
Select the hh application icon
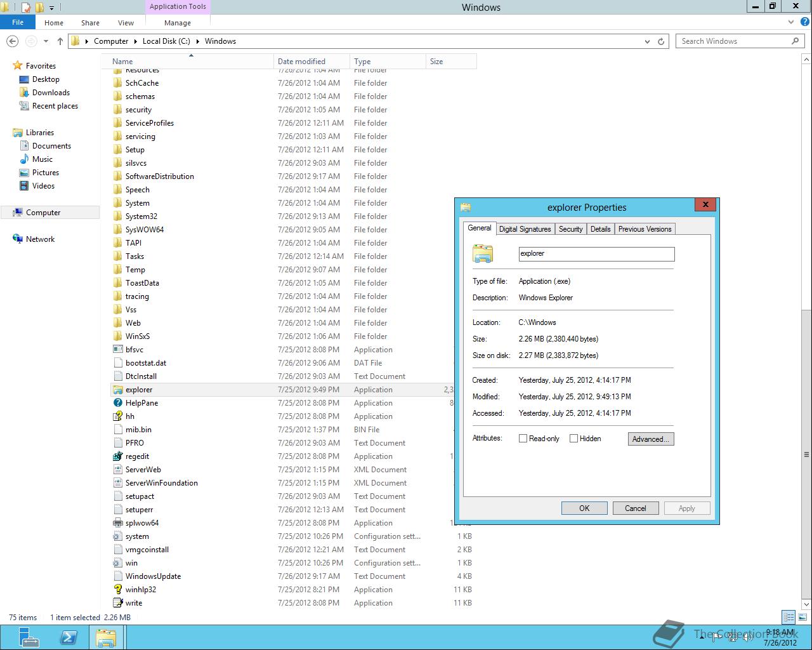point(117,416)
